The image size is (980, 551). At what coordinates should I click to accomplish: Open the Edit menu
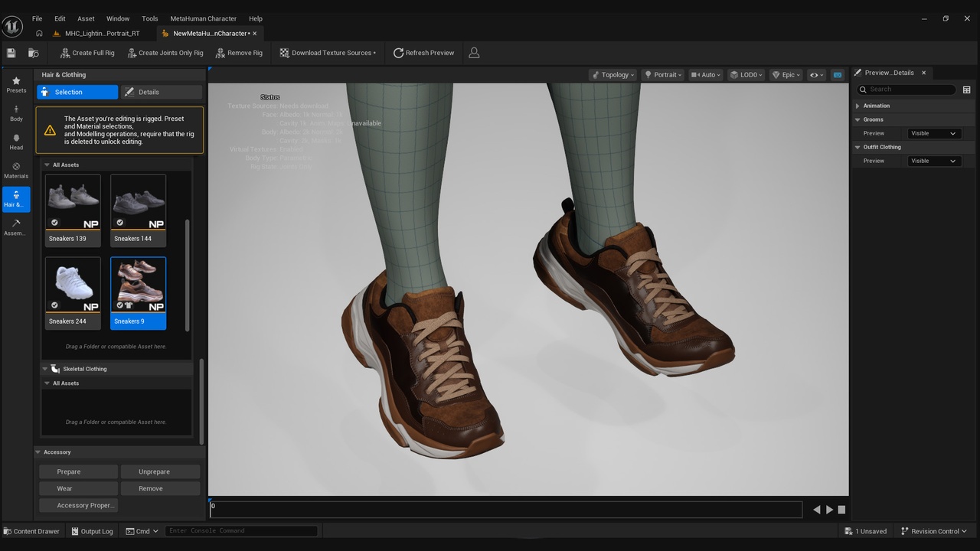click(60, 18)
